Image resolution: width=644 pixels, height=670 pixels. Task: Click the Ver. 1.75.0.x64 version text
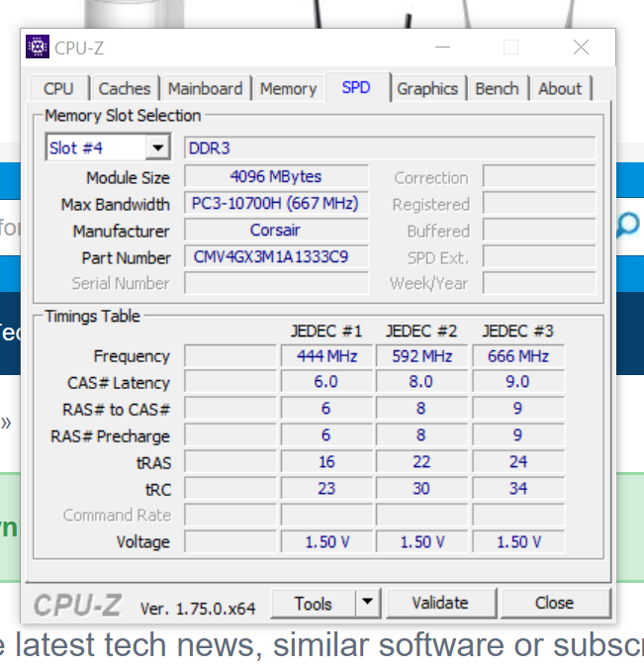click(x=198, y=608)
